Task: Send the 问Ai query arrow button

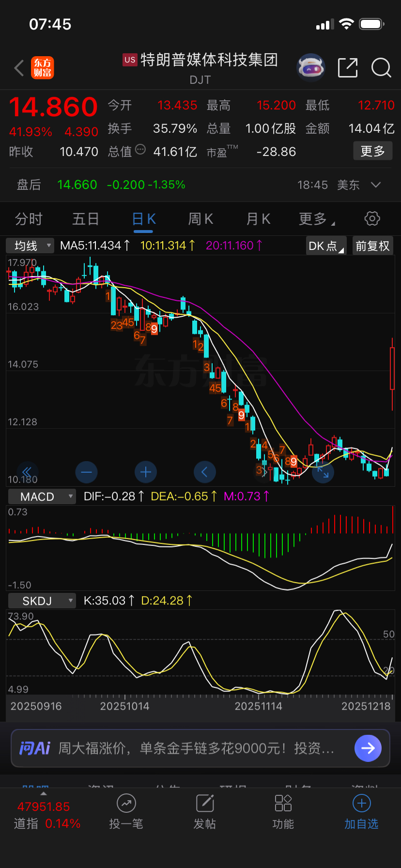Action: (x=368, y=748)
